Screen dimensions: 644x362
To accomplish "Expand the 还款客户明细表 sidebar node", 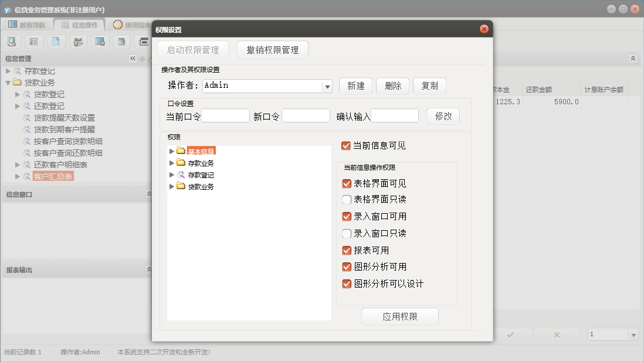I will (17, 165).
